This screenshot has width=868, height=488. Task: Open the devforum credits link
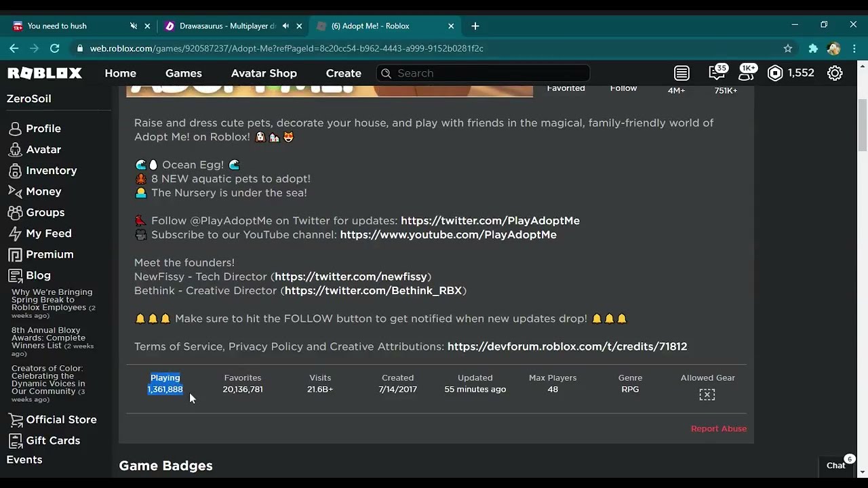567,346
